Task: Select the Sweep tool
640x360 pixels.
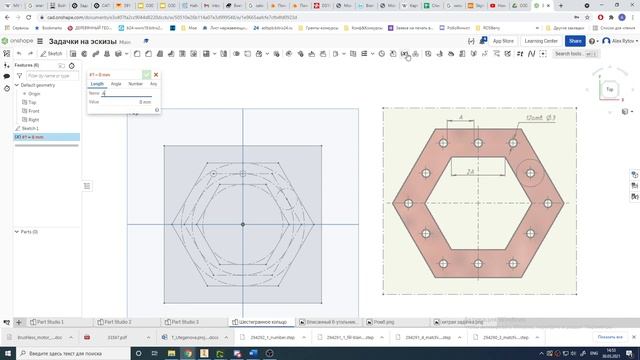Action: pos(96,54)
